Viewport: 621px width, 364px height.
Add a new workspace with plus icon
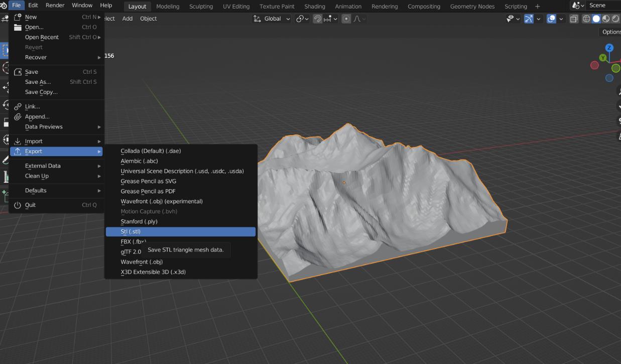(537, 6)
